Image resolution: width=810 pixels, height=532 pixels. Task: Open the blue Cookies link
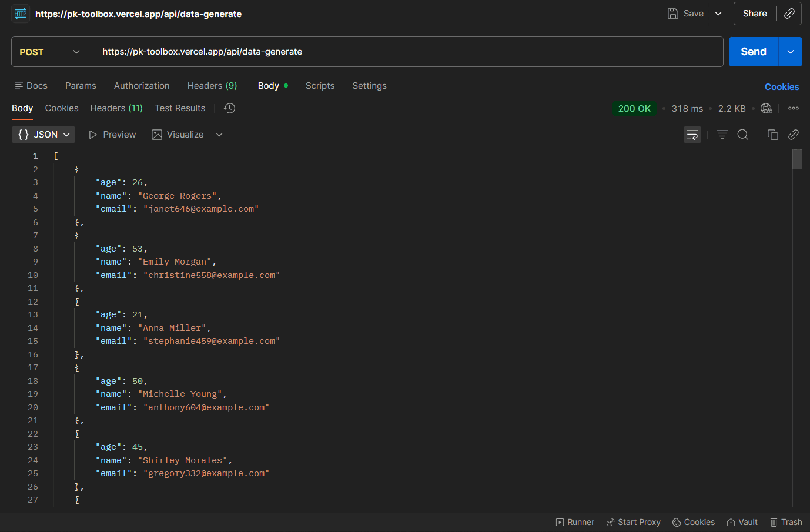(x=782, y=87)
